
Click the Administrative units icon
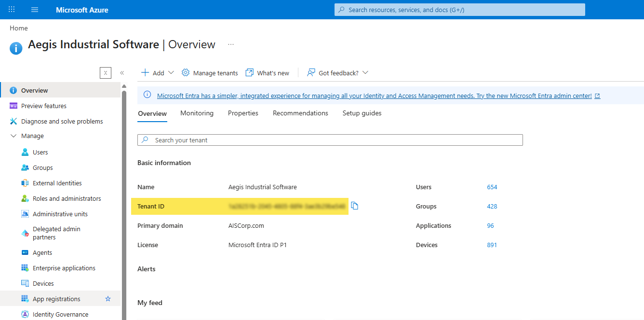25,214
